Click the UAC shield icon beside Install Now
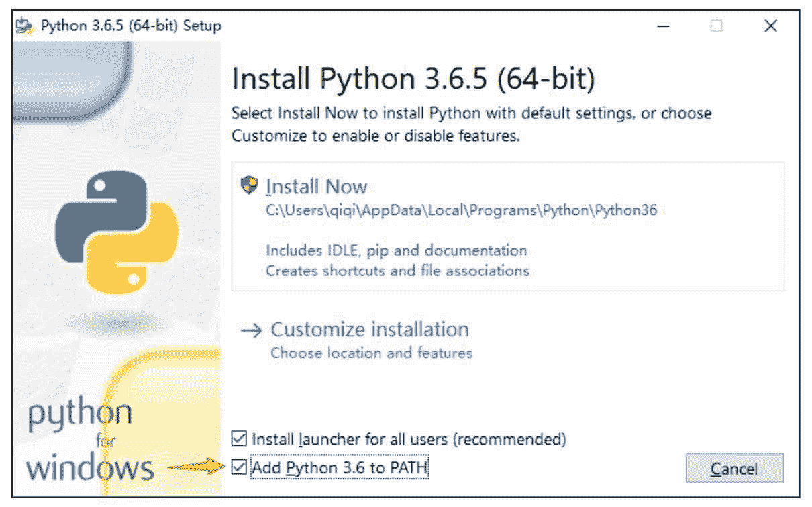 pos(250,185)
